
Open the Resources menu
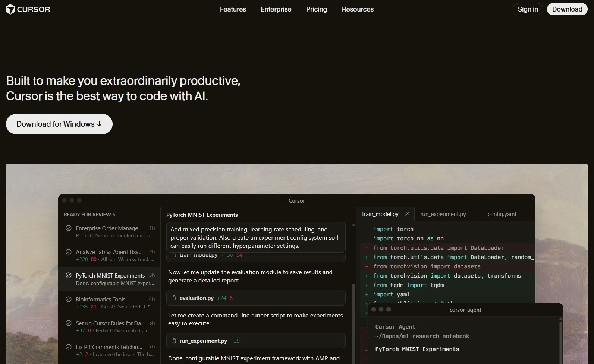click(358, 9)
